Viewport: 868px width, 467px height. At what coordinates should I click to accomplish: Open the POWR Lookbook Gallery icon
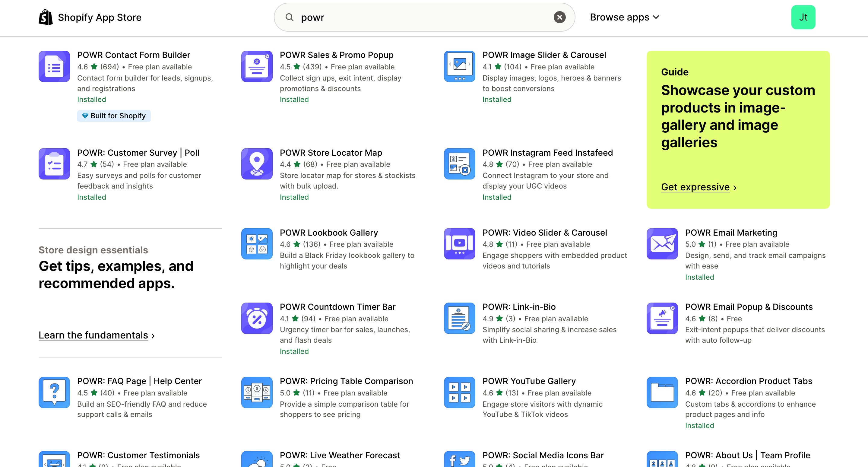click(257, 244)
